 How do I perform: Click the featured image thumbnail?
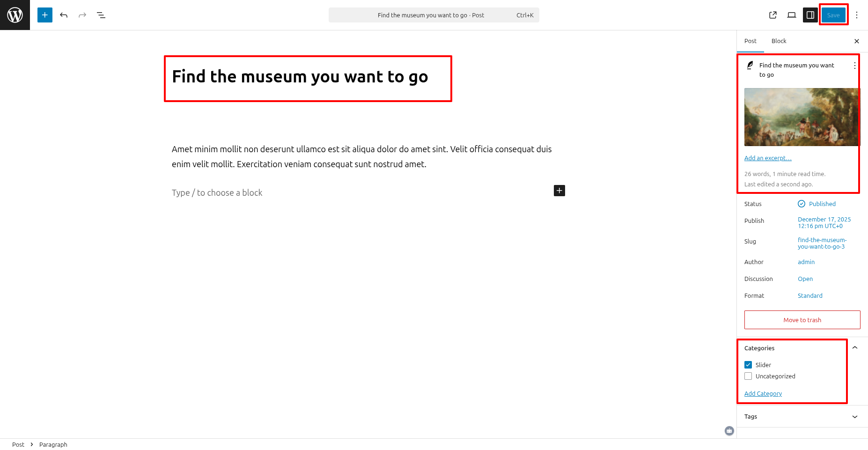(802, 117)
